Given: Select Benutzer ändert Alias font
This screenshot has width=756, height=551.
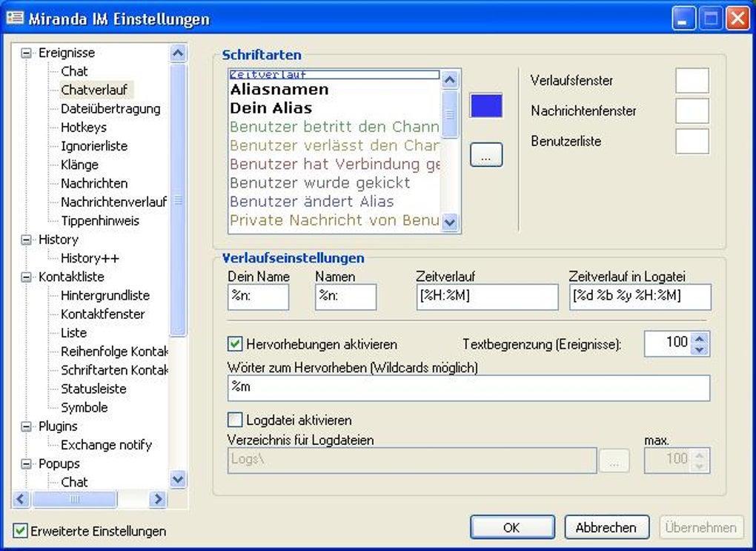Looking at the screenshot, I should coord(334,202).
